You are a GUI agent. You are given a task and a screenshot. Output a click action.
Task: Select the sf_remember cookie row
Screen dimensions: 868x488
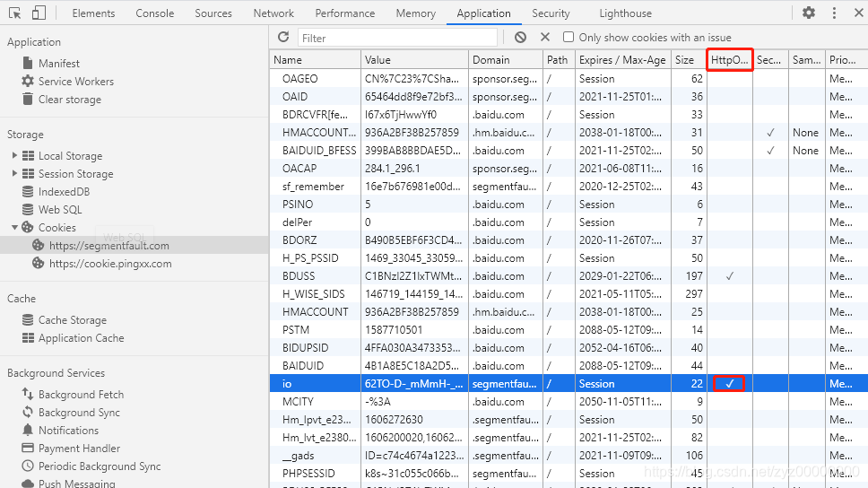569,186
